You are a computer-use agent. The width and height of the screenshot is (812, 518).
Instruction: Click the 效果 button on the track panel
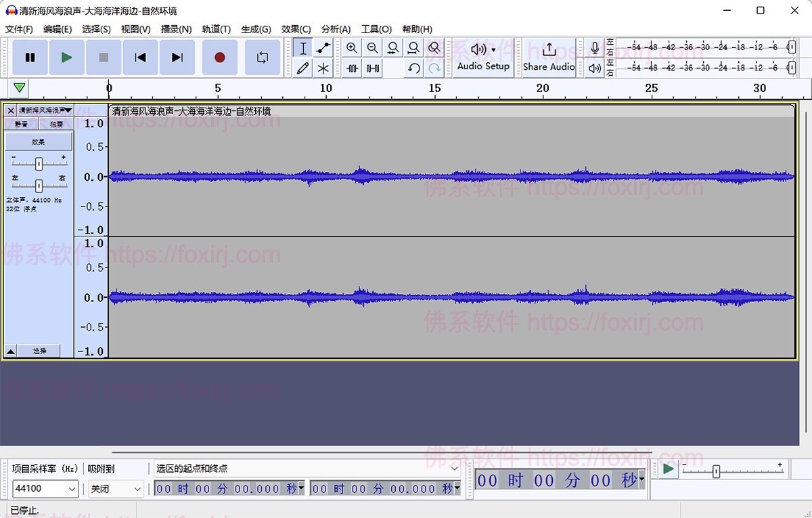pos(38,141)
